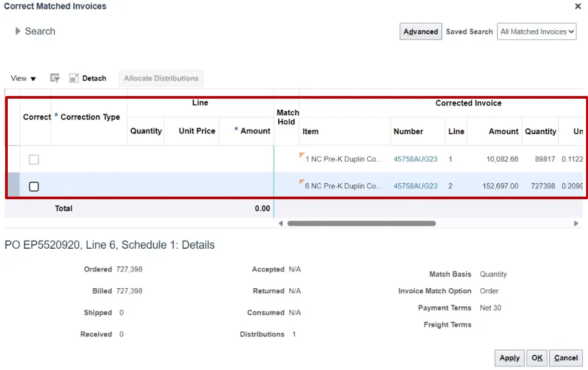Click the Corrected Invoice Number column header
Screen dimensions: 588x370
coord(408,131)
